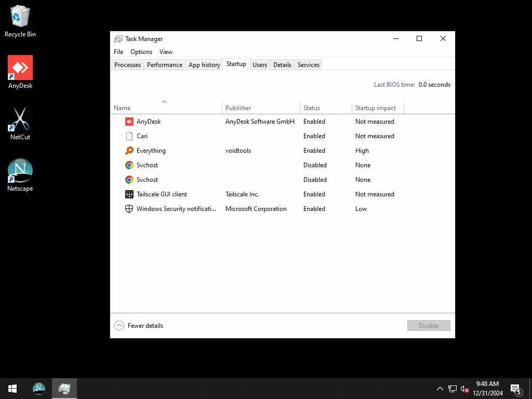Click the Last BIOS time value
532x399 pixels.
tap(435, 85)
